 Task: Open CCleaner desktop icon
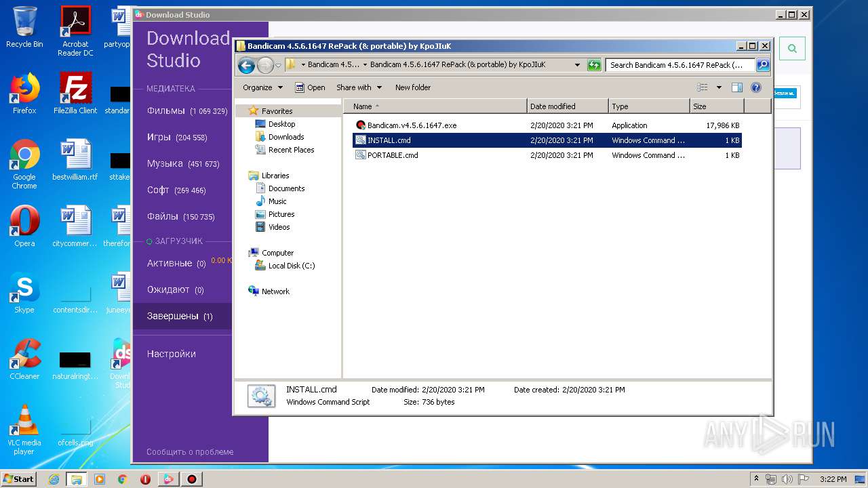(24, 359)
